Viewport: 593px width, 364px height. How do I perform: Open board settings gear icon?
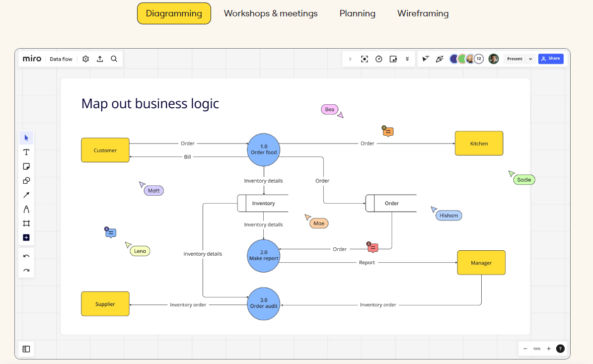(85, 59)
